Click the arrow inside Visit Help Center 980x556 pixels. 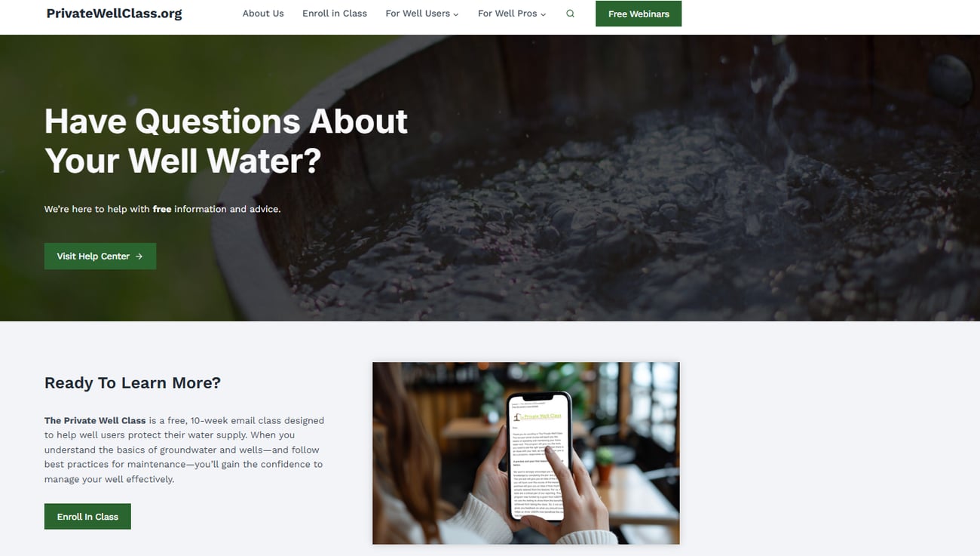click(139, 256)
